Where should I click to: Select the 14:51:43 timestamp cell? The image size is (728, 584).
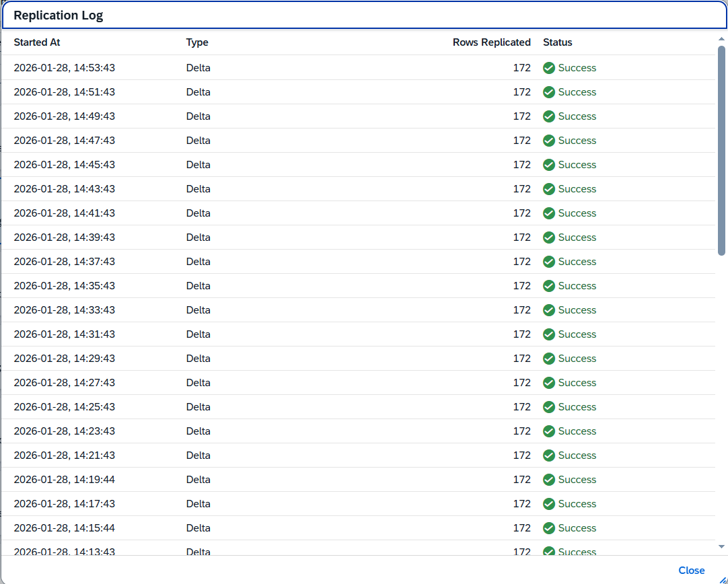click(x=65, y=92)
